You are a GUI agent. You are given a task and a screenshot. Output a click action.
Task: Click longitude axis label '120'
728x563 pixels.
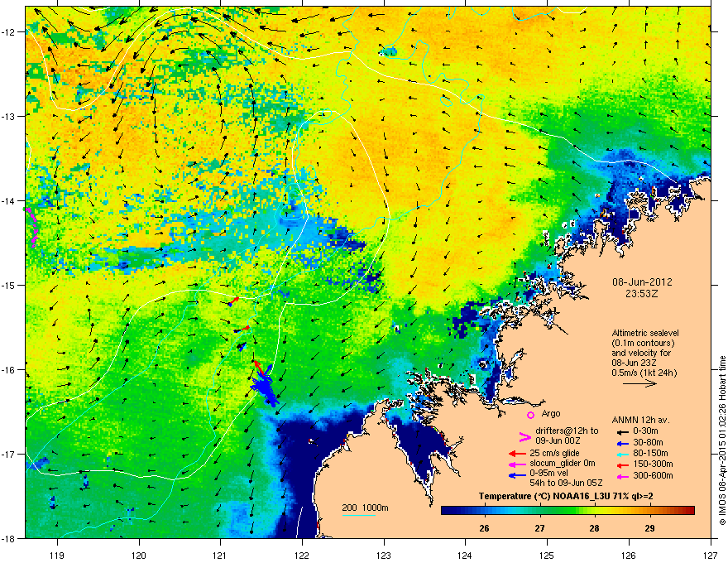point(139,555)
